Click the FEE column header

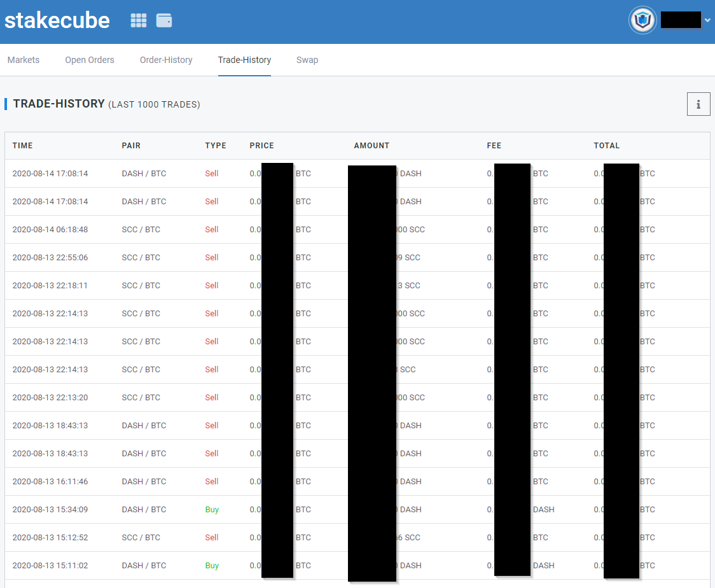point(494,146)
